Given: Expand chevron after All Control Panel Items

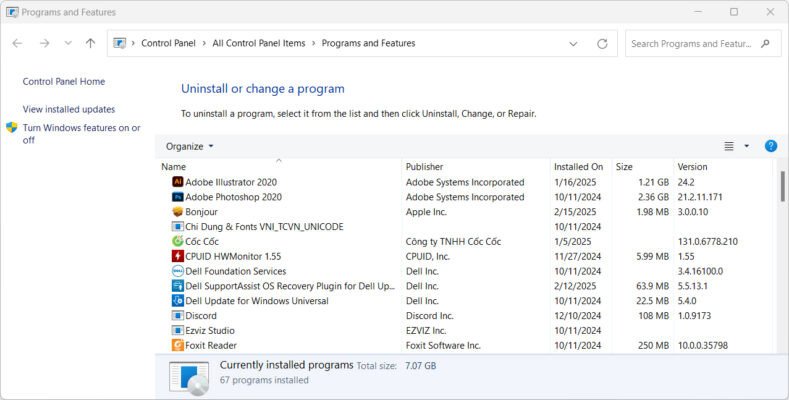Looking at the screenshot, I should point(313,43).
